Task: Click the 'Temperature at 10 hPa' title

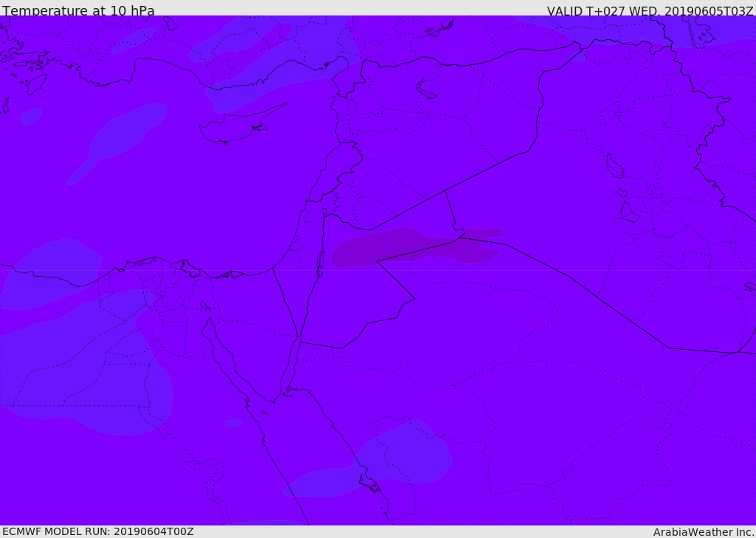Action: tap(78, 10)
